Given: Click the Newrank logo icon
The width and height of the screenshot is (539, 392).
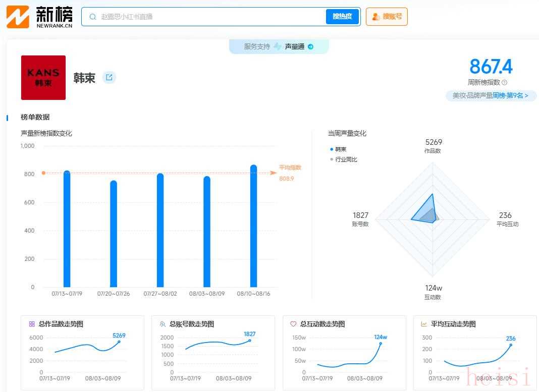Looking at the screenshot, I should (18, 17).
